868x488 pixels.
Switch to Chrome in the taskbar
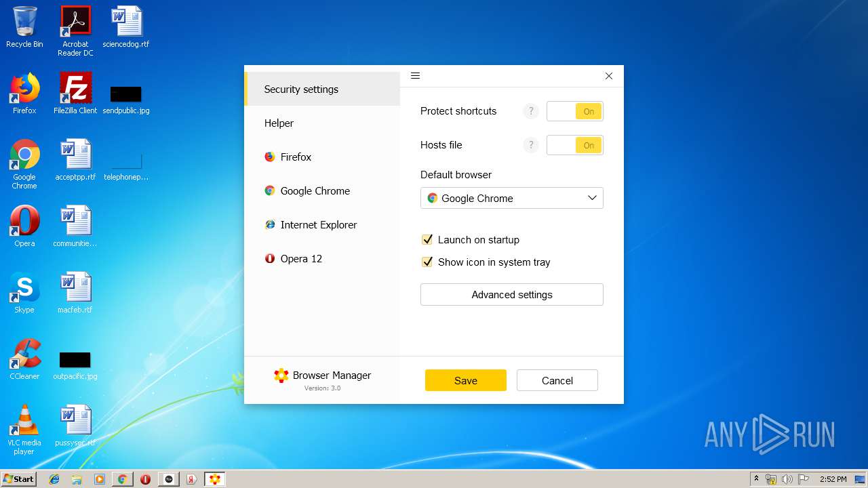pos(123,479)
